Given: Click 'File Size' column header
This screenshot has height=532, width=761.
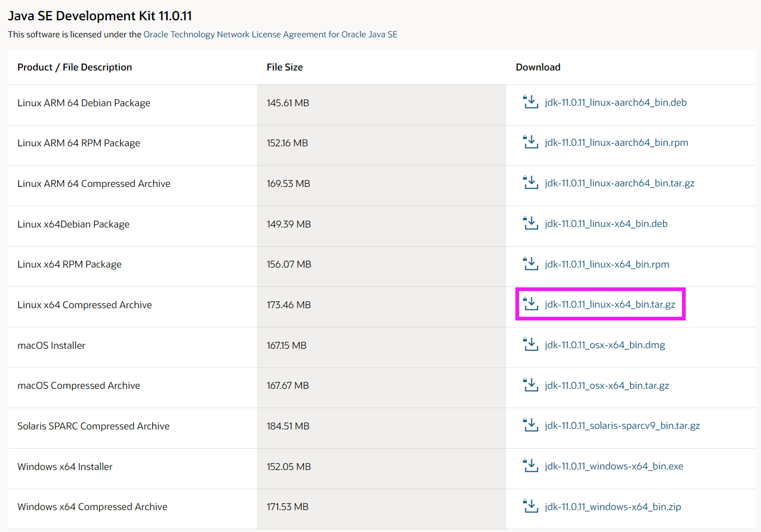Looking at the screenshot, I should point(285,67).
